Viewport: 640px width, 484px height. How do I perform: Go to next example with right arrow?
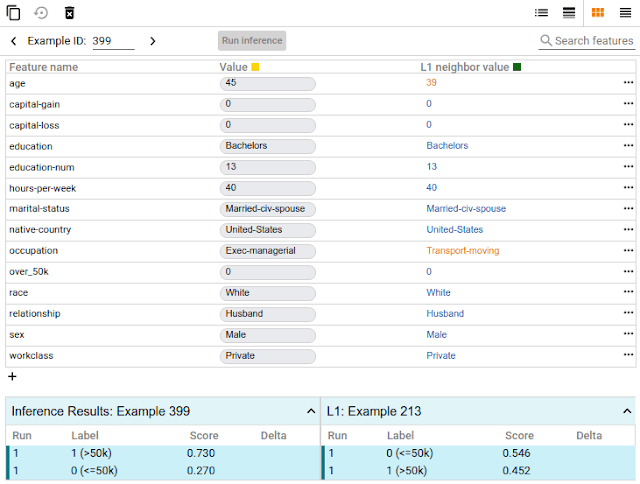click(152, 41)
